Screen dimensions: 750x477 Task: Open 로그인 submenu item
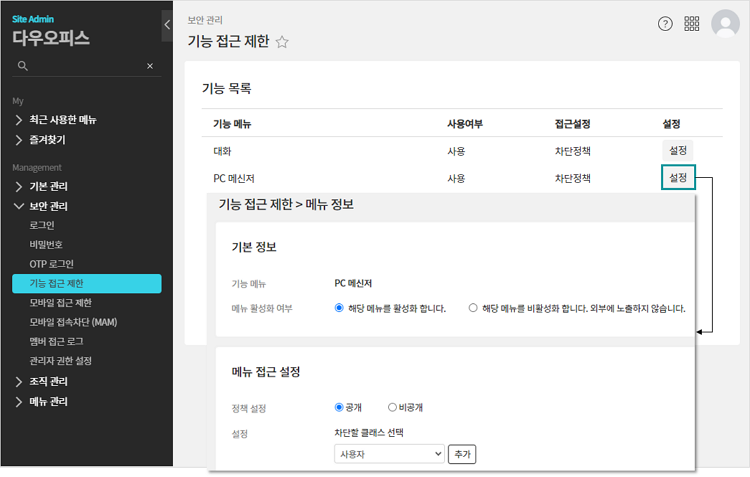click(42, 225)
